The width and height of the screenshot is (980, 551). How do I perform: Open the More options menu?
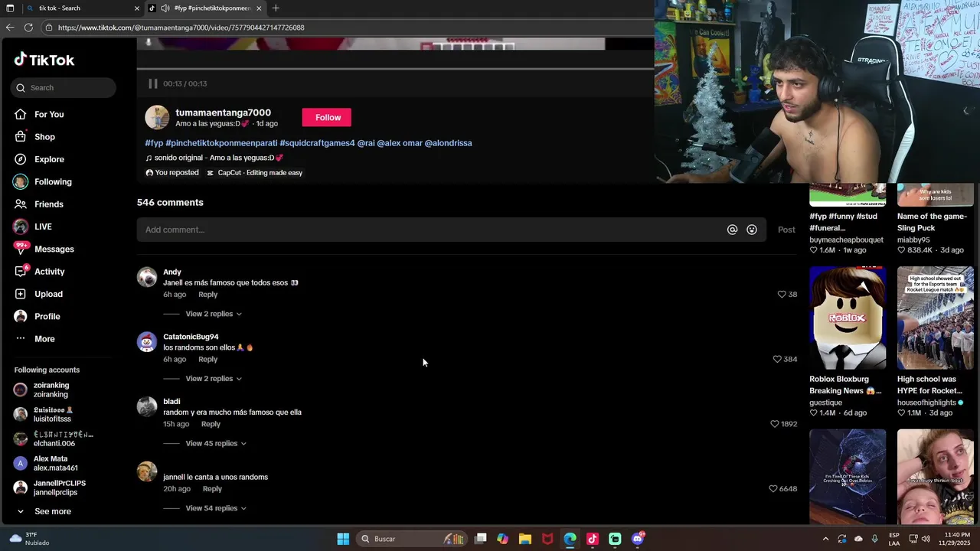point(44,339)
